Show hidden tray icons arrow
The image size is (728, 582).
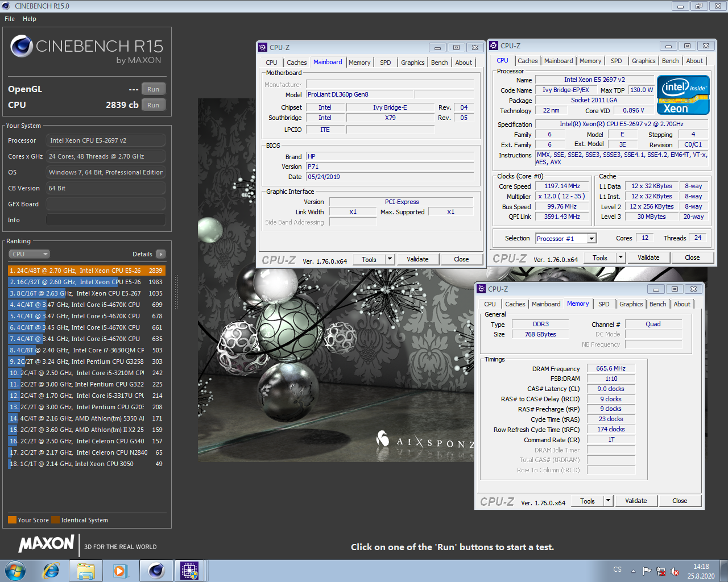point(633,571)
